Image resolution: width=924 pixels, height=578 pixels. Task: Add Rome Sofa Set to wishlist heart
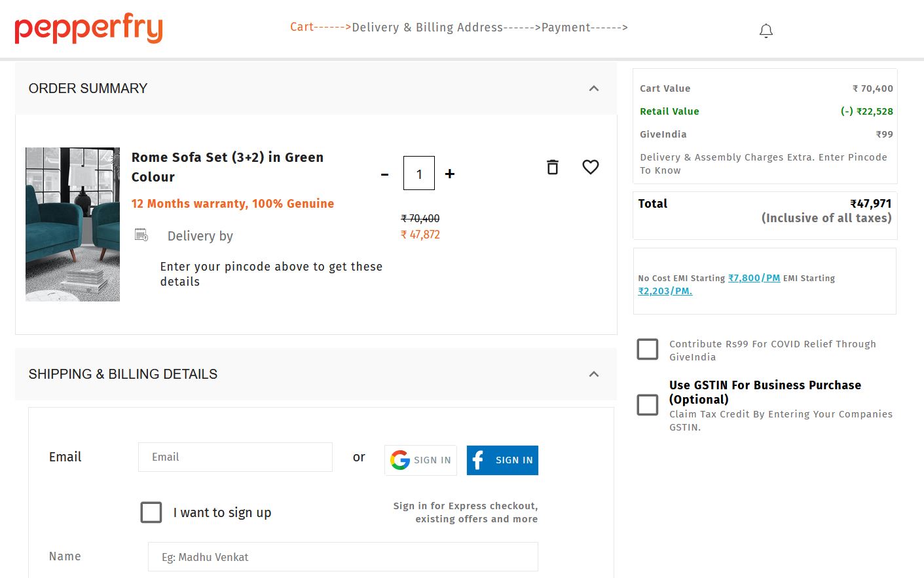point(591,167)
